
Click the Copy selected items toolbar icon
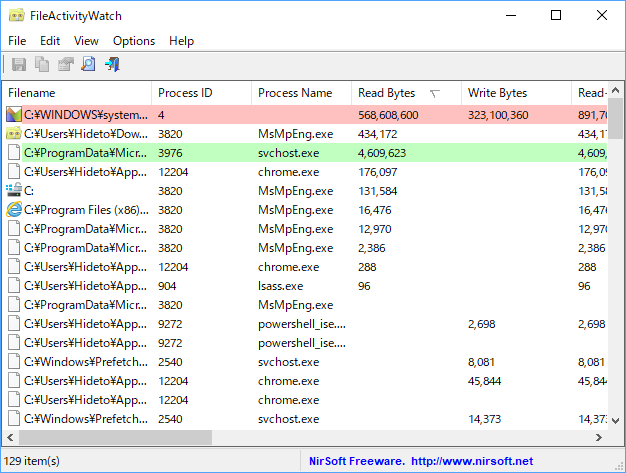(42, 64)
